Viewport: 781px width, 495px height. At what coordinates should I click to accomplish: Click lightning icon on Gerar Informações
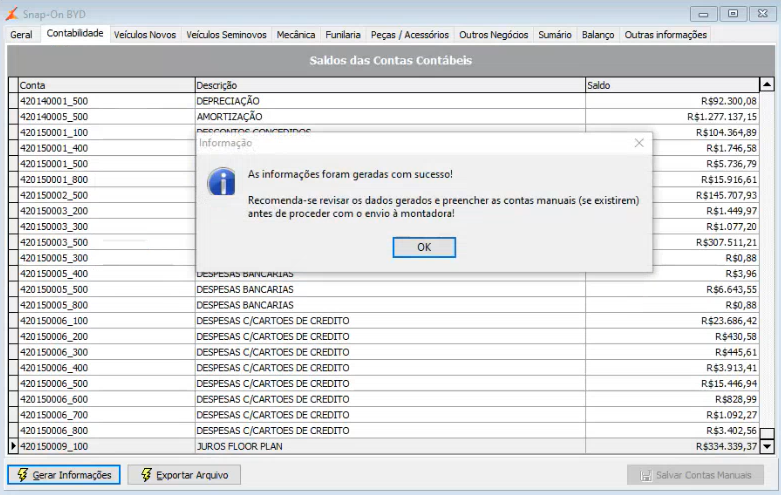[22, 475]
